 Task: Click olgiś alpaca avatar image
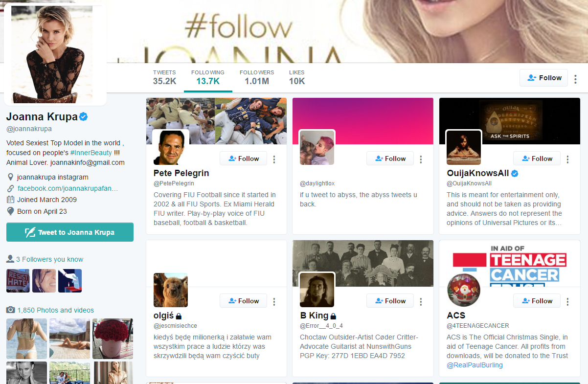[x=171, y=290]
